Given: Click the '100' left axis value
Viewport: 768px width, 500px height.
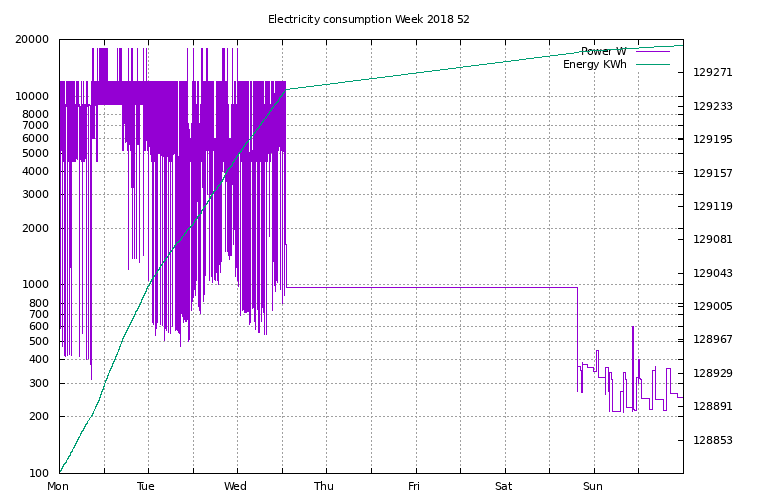Looking at the screenshot, I should click(39, 473).
